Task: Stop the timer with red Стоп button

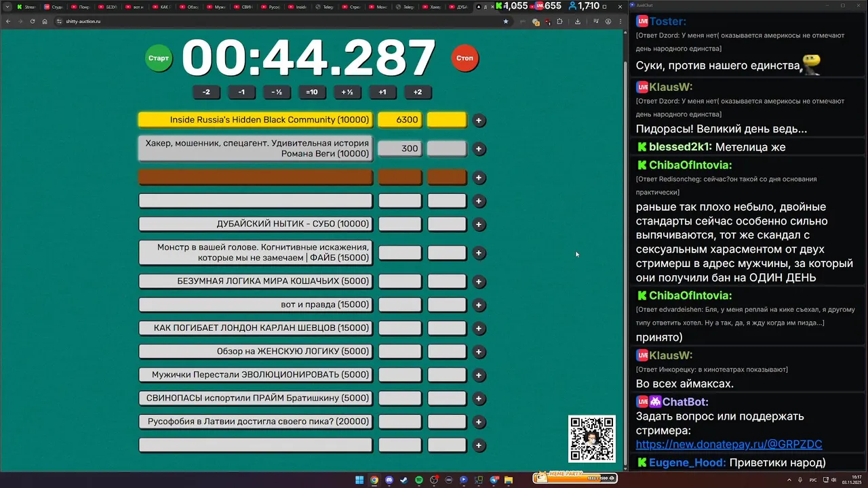Action: point(465,58)
